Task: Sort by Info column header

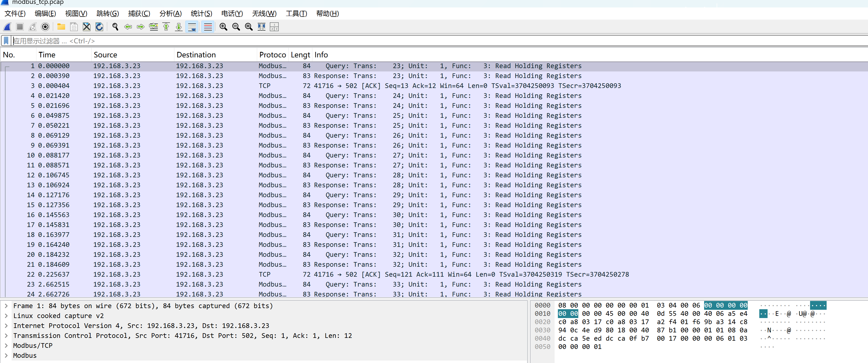Action: 590,55
